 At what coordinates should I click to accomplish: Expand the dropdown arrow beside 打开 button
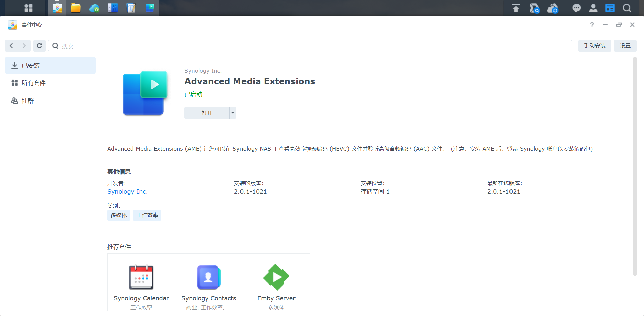(233, 113)
